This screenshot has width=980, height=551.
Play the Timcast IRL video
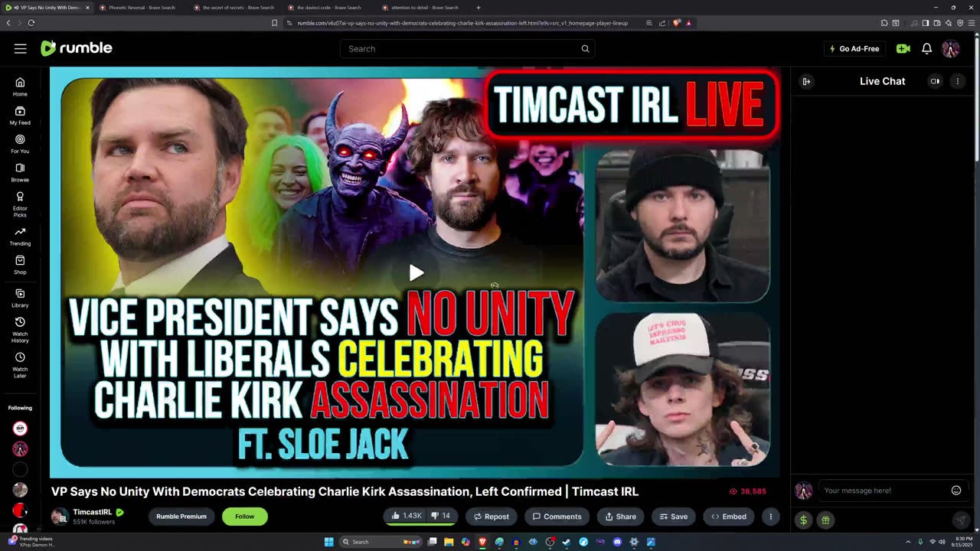tap(416, 272)
